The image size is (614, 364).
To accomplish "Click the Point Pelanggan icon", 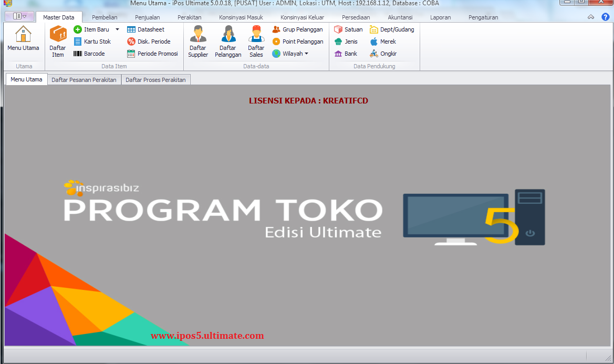I will (298, 41).
